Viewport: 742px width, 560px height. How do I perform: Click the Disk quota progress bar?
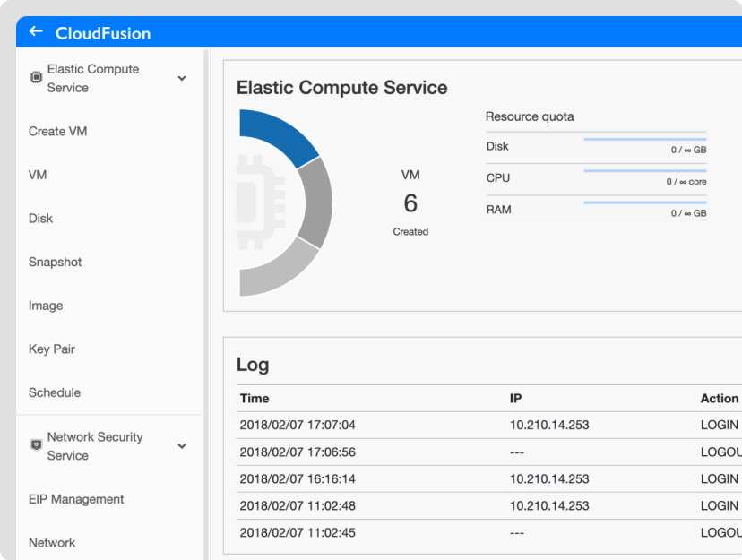(x=644, y=139)
